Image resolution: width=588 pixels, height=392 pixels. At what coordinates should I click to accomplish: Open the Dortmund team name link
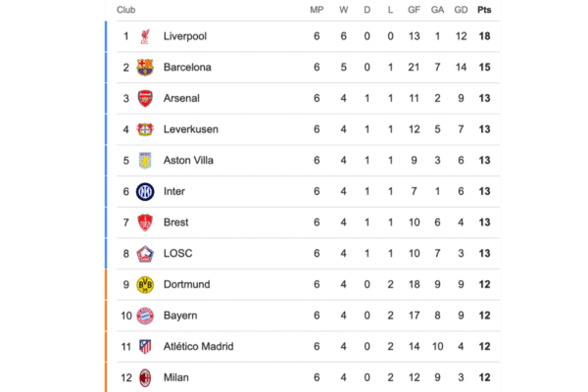187,285
